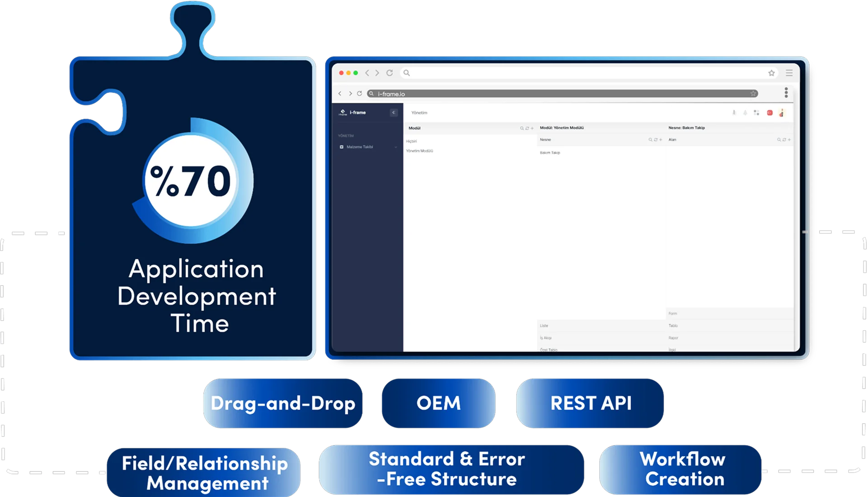Open the notifications bell icon

click(745, 113)
